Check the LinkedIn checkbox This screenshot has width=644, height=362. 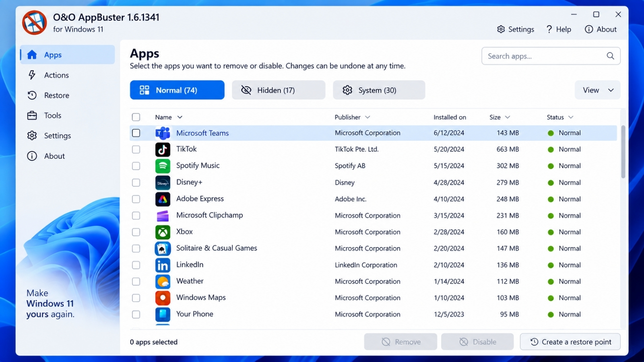pos(136,265)
